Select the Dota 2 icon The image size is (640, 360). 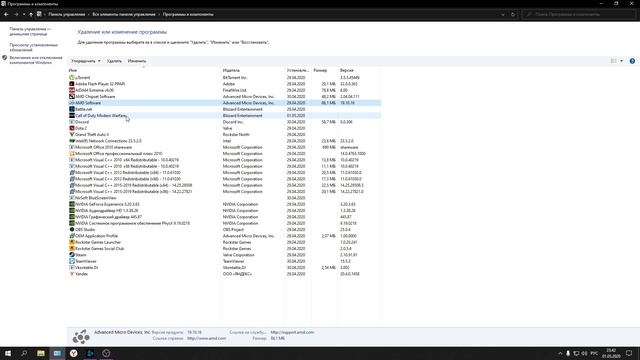(x=72, y=128)
